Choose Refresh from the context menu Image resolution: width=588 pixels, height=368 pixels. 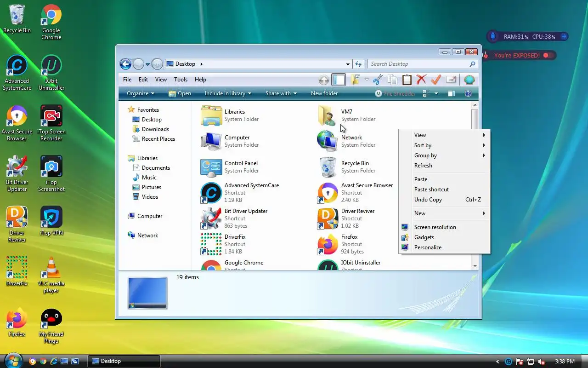(444, 166)
